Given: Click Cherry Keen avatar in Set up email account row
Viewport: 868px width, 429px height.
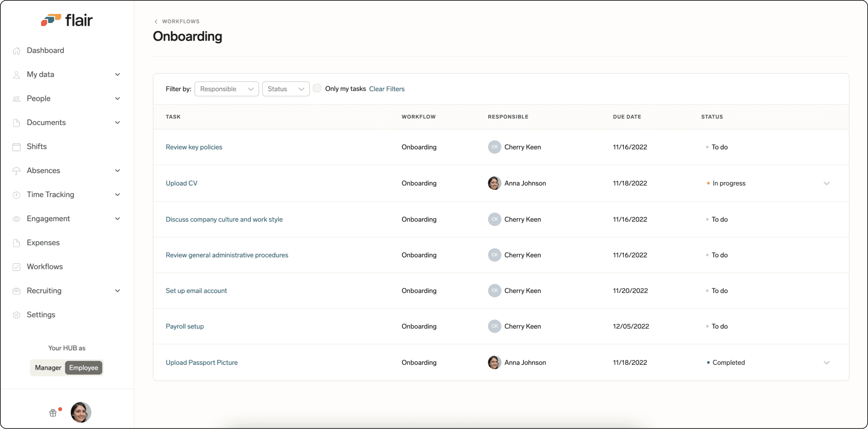Looking at the screenshot, I should 495,291.
